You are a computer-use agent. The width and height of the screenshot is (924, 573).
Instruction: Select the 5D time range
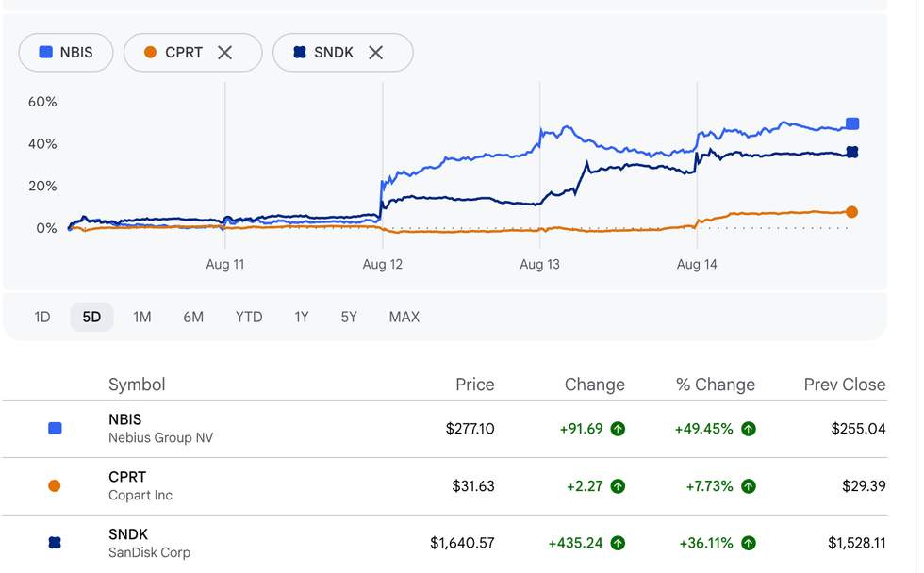[91, 318]
